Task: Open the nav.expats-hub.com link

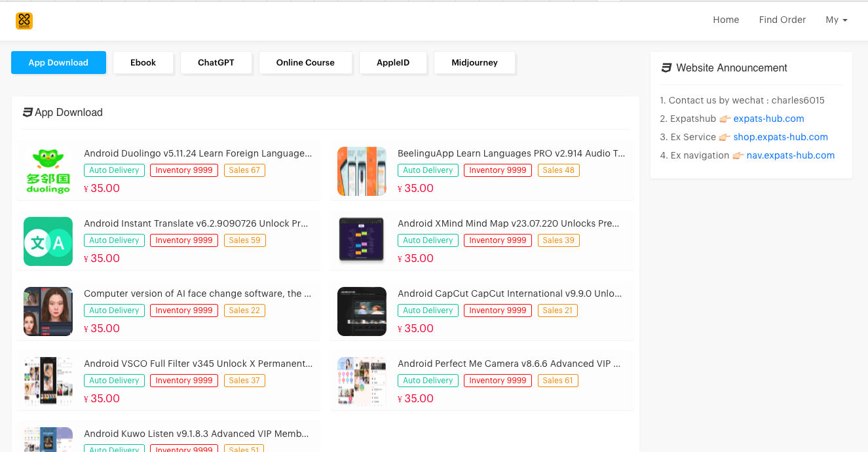Action: [x=790, y=155]
